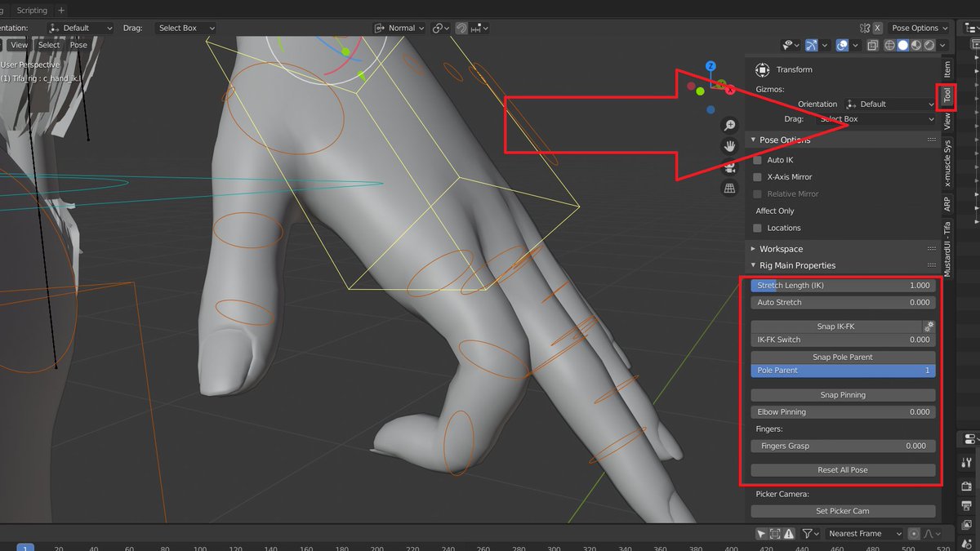Click the Pole Parent value field
The width and height of the screenshot is (980, 551).
(x=843, y=371)
